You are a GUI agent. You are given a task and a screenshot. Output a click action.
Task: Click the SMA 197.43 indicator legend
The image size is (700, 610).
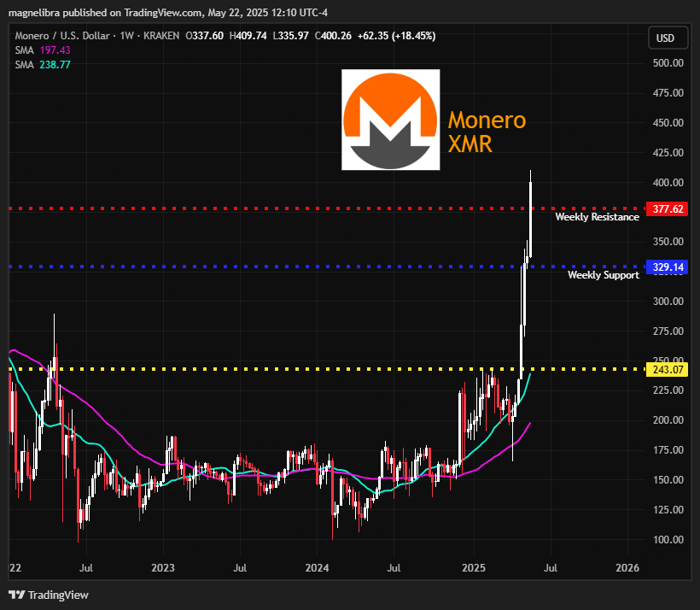coord(43,50)
